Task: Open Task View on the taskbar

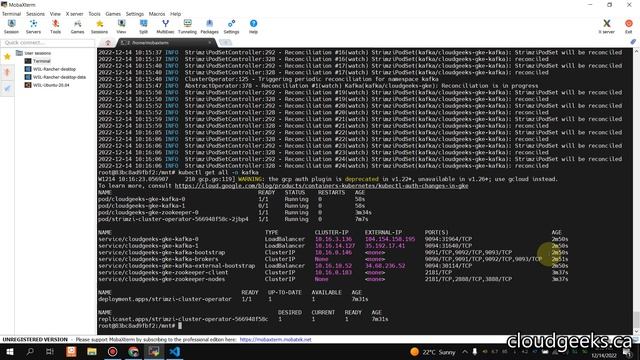Action: pyautogui.click(x=50, y=352)
